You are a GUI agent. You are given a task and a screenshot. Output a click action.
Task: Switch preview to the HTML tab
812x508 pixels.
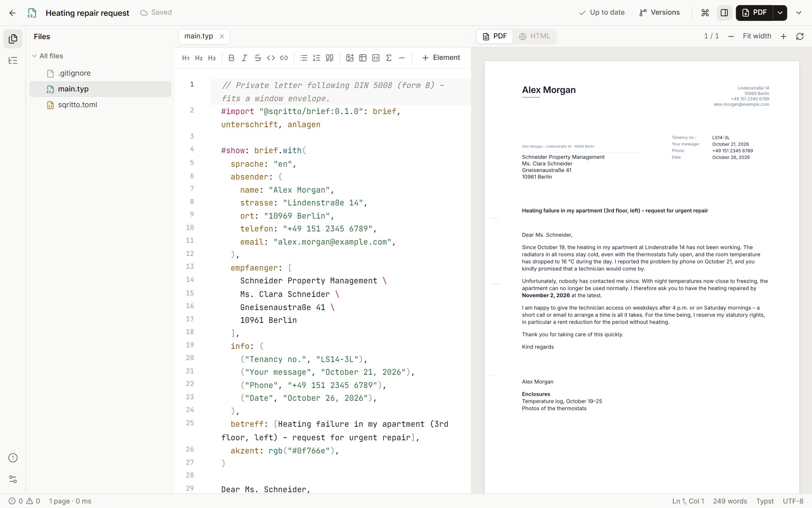535,36
